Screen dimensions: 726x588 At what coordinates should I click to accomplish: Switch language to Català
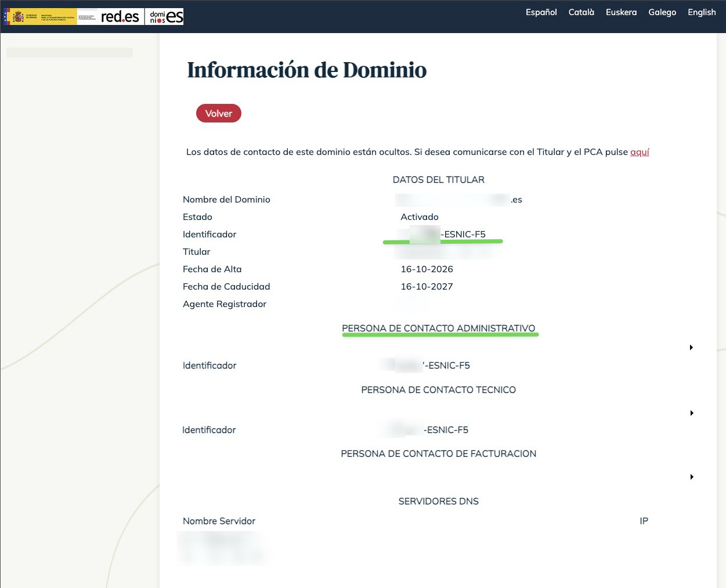[581, 12]
